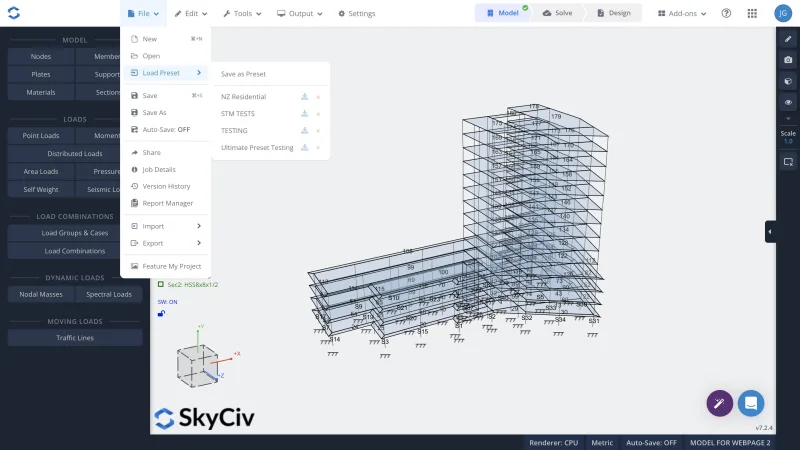Download the STM TESTS preset
This screenshot has width=800, height=450.
tap(304, 113)
